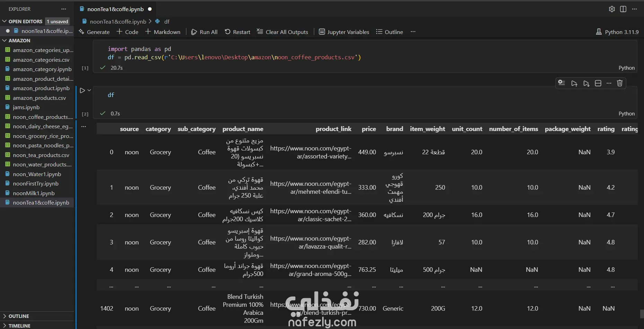Open run options dropdown beside df cell

pos(89,90)
